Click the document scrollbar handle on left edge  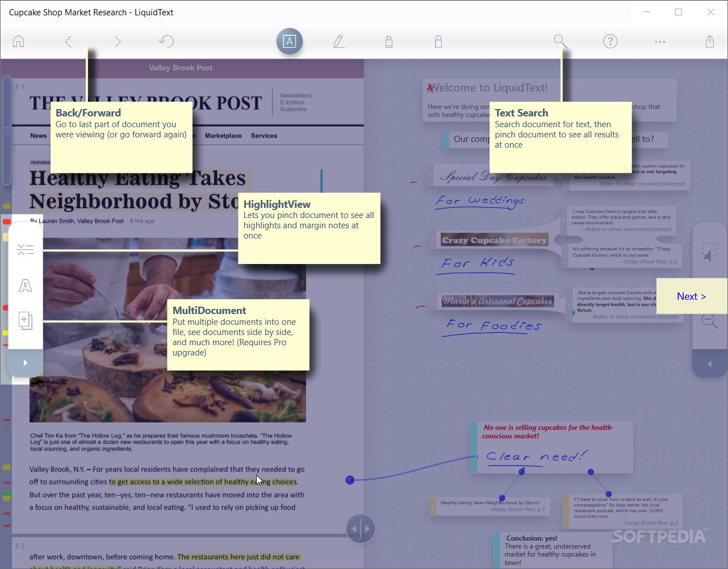click(7, 131)
